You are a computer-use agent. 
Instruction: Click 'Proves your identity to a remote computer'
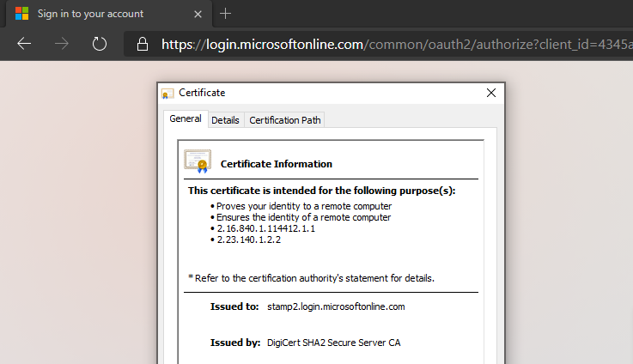pos(304,206)
